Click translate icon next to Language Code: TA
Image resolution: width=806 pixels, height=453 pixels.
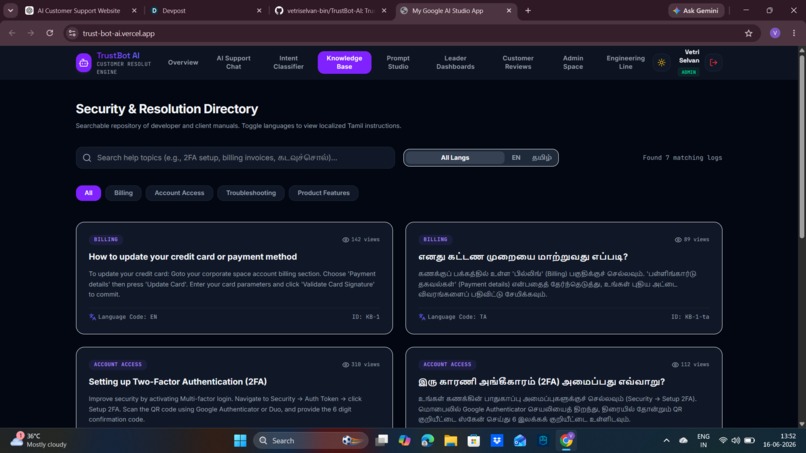[x=422, y=317]
